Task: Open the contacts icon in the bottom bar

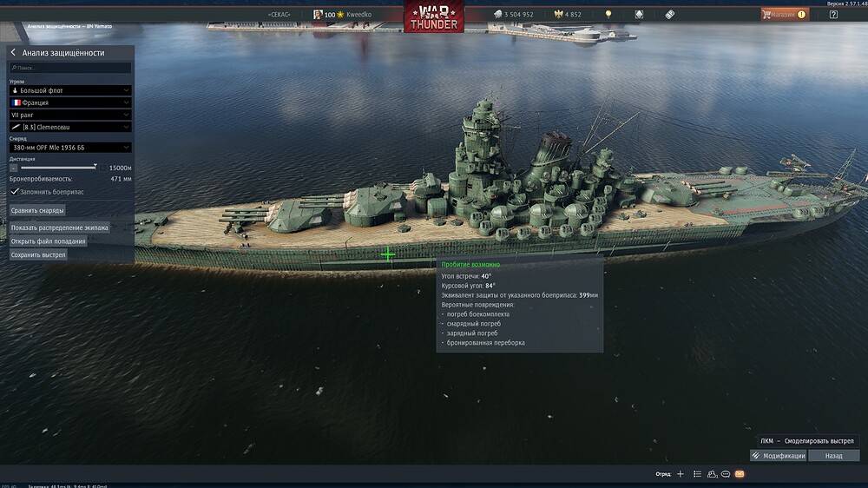Action: (x=712, y=474)
